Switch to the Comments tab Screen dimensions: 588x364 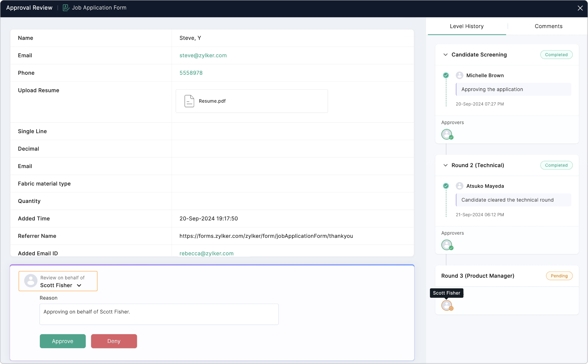(x=548, y=26)
